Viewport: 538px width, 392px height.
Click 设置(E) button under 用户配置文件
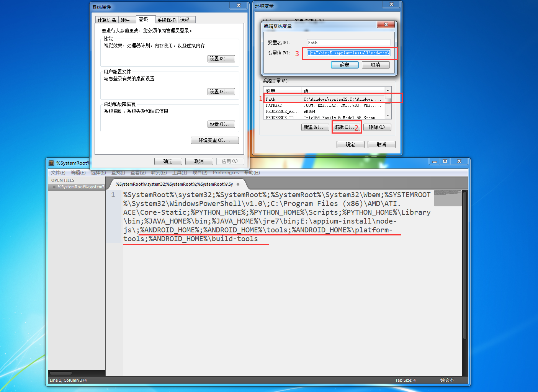pyautogui.click(x=221, y=91)
